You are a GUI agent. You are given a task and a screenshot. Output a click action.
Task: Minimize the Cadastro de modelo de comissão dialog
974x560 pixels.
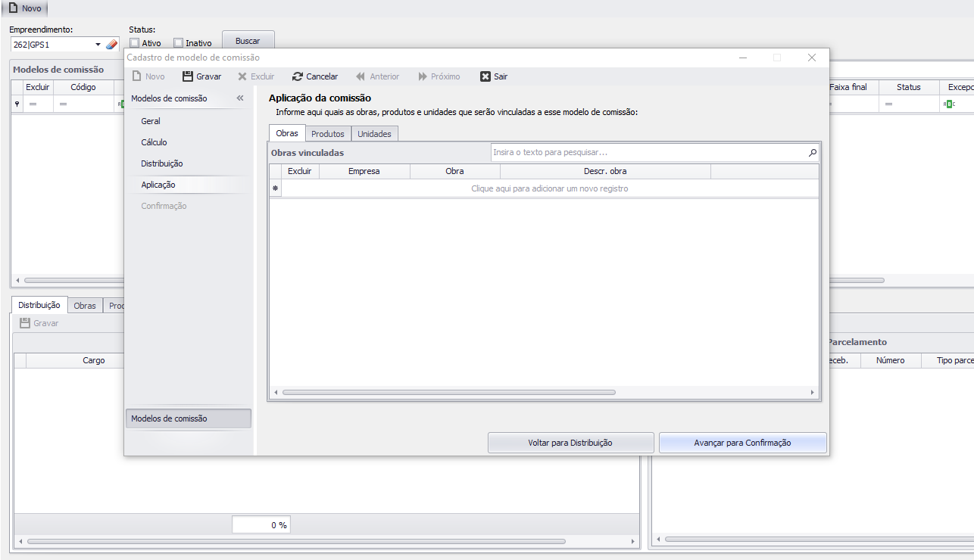(x=743, y=58)
